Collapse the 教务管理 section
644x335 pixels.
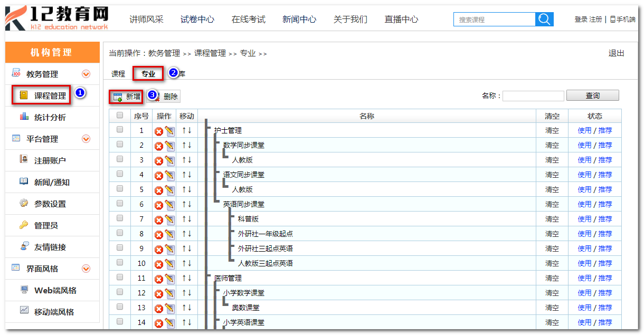[x=86, y=74]
